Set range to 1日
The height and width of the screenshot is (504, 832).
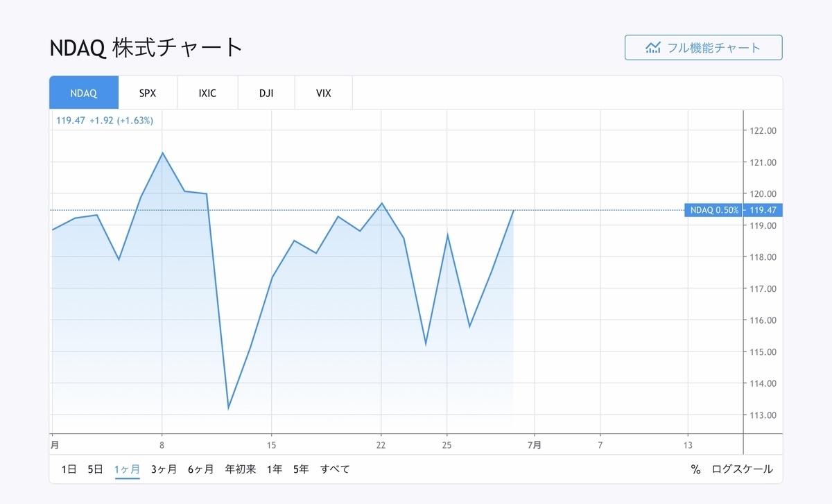(69, 469)
